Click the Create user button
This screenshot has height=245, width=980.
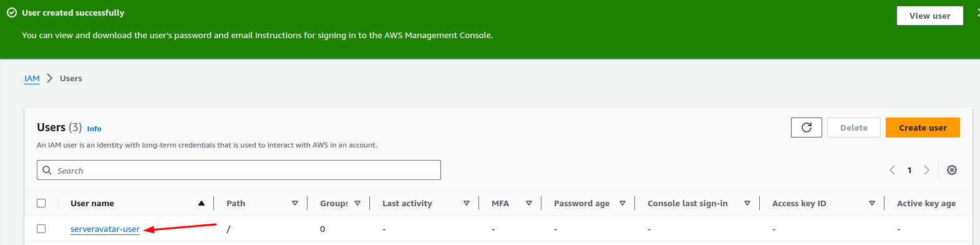point(923,127)
